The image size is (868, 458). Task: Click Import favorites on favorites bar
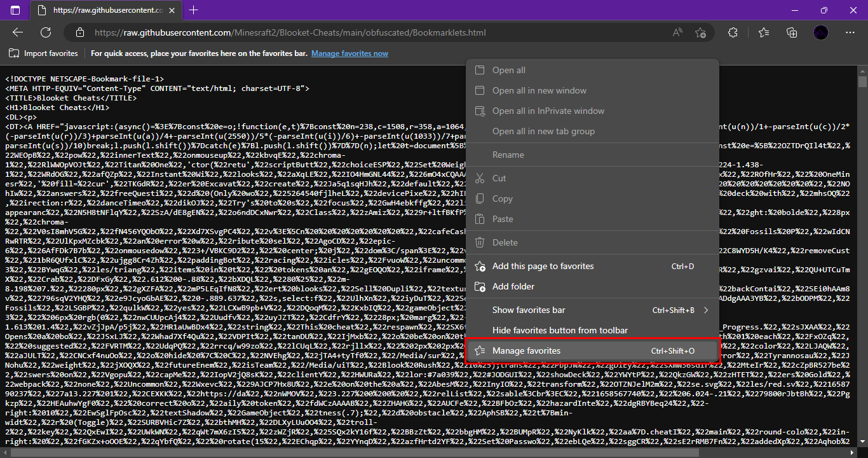(x=44, y=53)
